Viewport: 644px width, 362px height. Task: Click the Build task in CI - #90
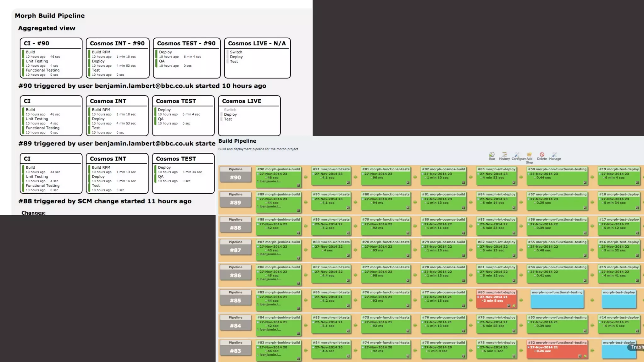click(31, 52)
